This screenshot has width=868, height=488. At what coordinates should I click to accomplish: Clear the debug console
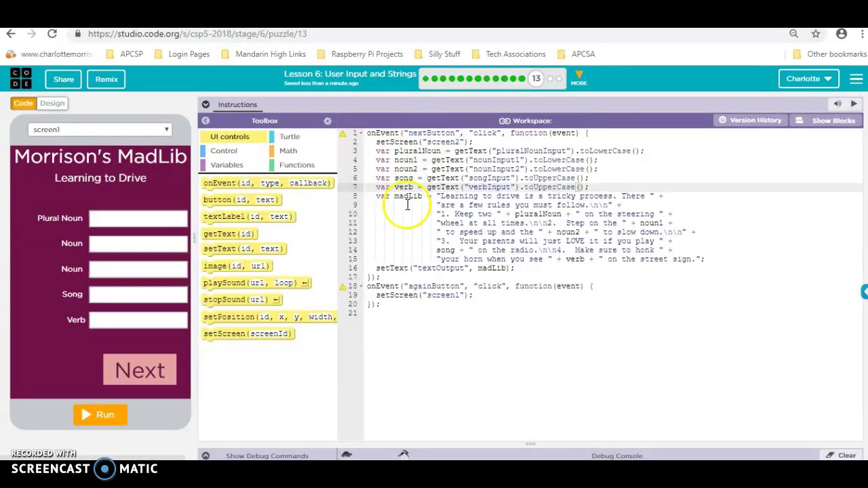[x=841, y=455]
